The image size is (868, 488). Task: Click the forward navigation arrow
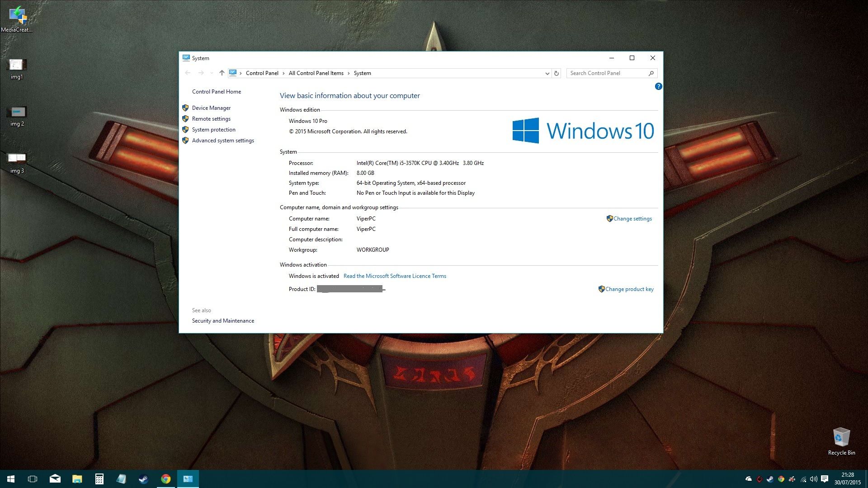(201, 73)
